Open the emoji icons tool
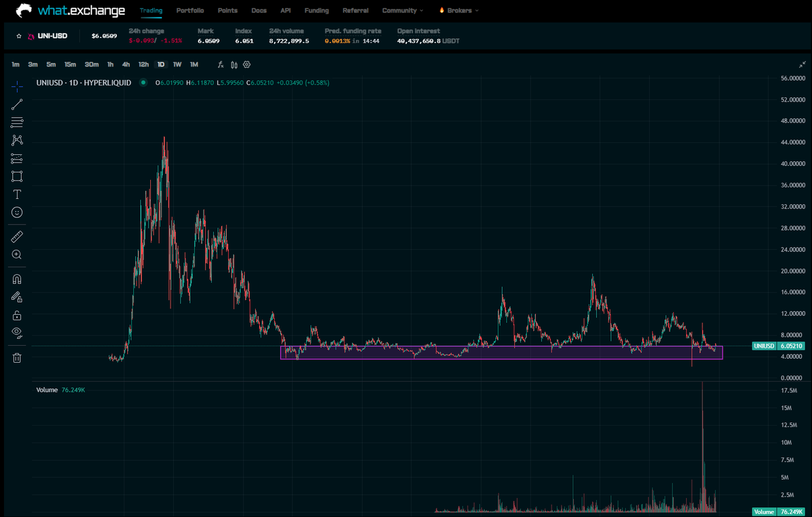The image size is (812, 517). (17, 212)
